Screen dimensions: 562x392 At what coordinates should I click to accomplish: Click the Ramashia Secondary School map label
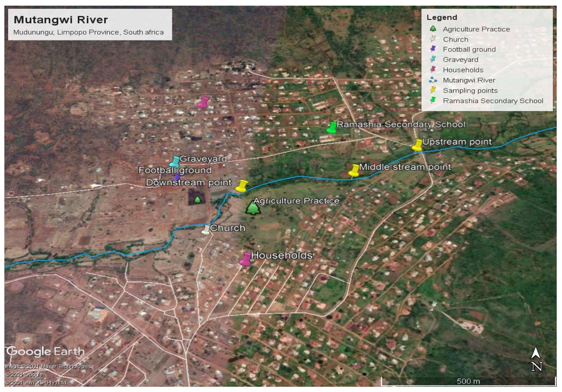(401, 124)
